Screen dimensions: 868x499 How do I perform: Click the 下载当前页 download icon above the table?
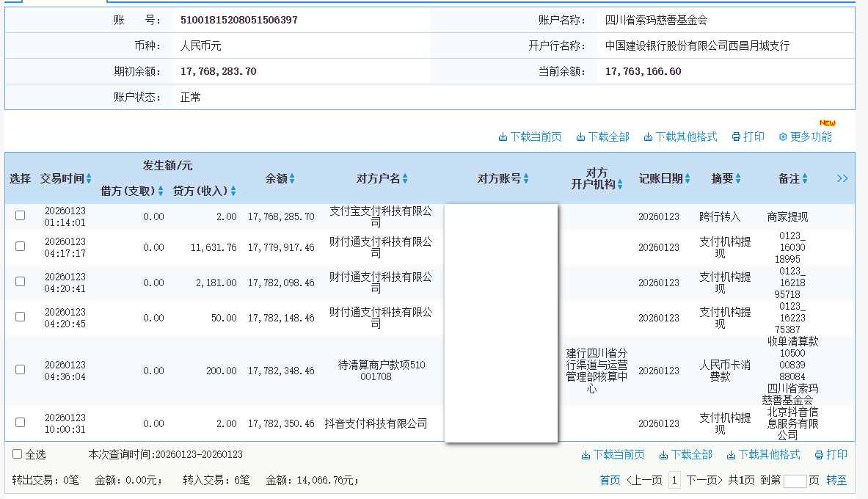tap(530, 136)
